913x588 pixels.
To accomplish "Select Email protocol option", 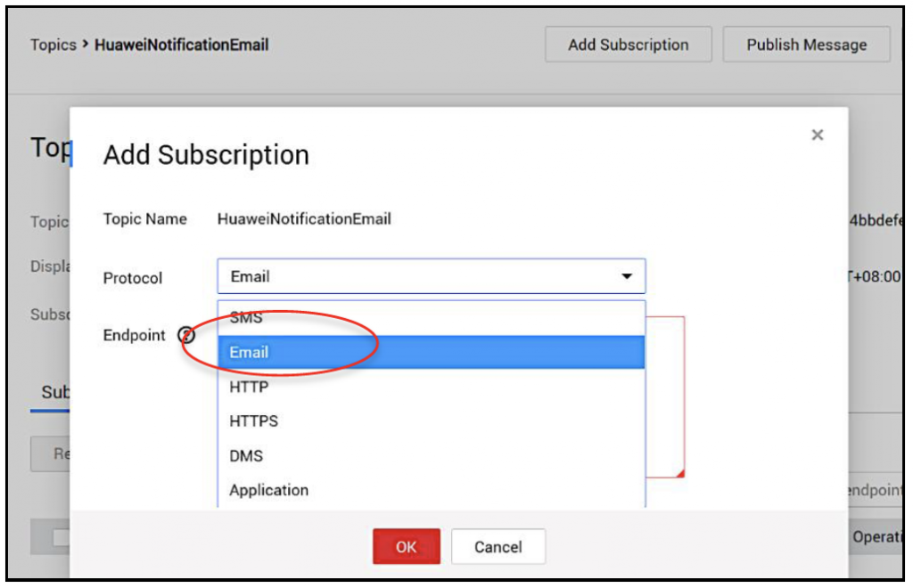I will click(x=432, y=352).
